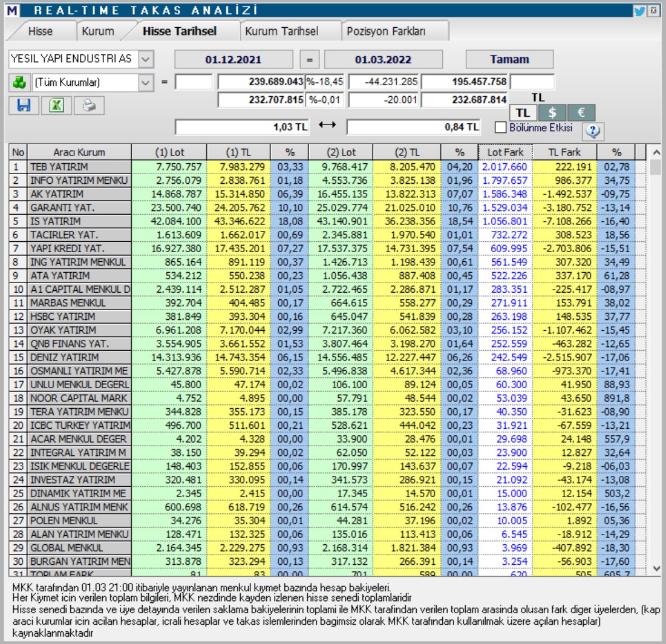Open the (Tüm Kurumlar) institution dropdown
Screen dimensions: 666x644
145,82
